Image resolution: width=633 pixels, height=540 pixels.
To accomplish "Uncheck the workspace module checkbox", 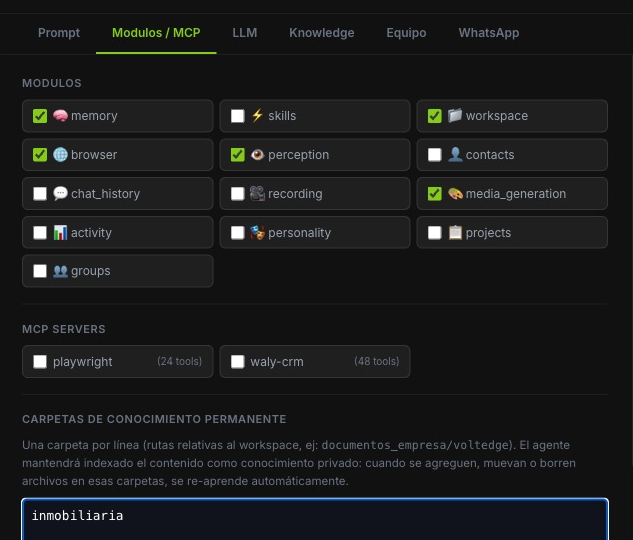I will pos(434,116).
